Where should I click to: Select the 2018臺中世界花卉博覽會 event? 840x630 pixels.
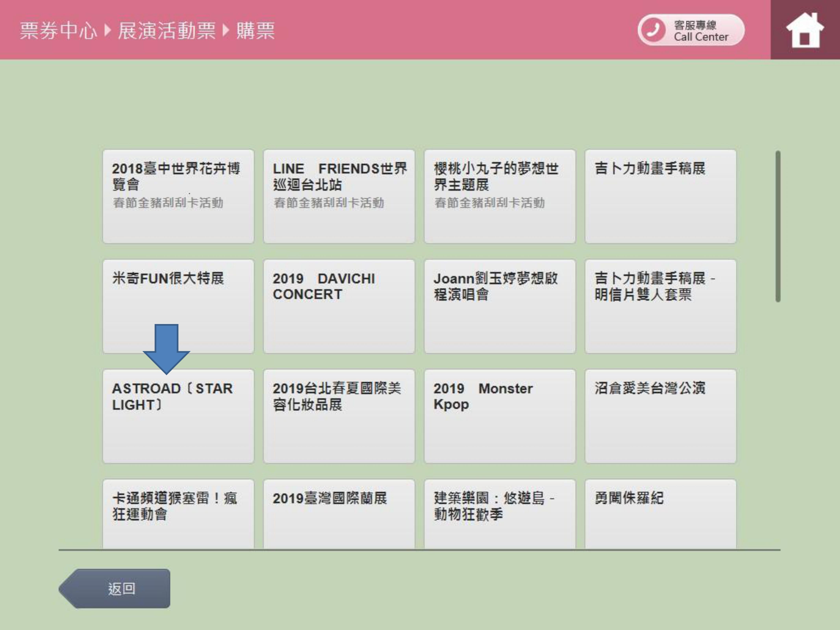pyautogui.click(x=178, y=196)
